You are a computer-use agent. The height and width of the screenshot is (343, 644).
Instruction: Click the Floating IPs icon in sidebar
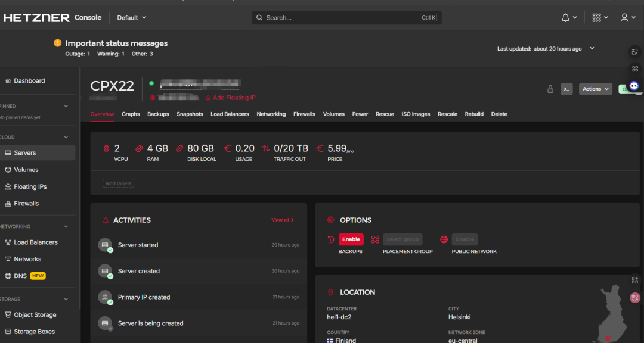click(x=8, y=186)
